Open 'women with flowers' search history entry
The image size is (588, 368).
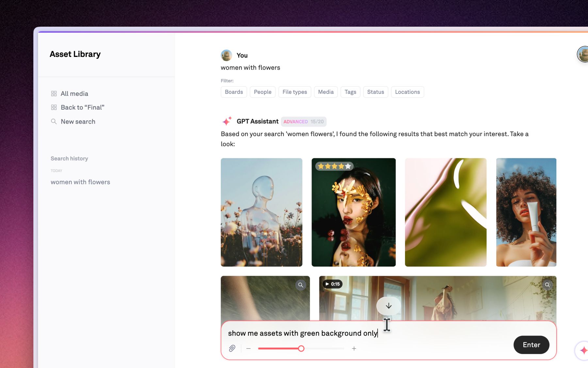click(80, 182)
